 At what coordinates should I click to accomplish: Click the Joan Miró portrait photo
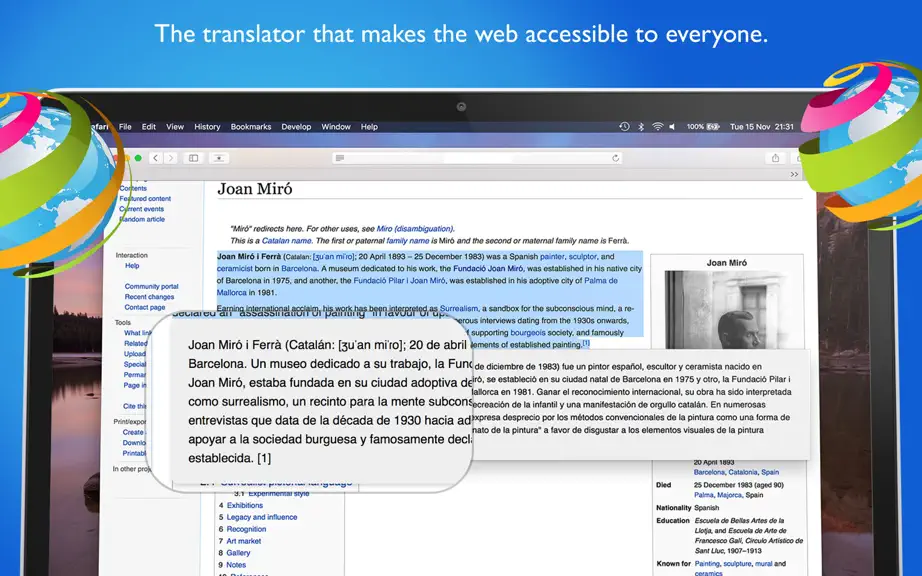pos(726,309)
